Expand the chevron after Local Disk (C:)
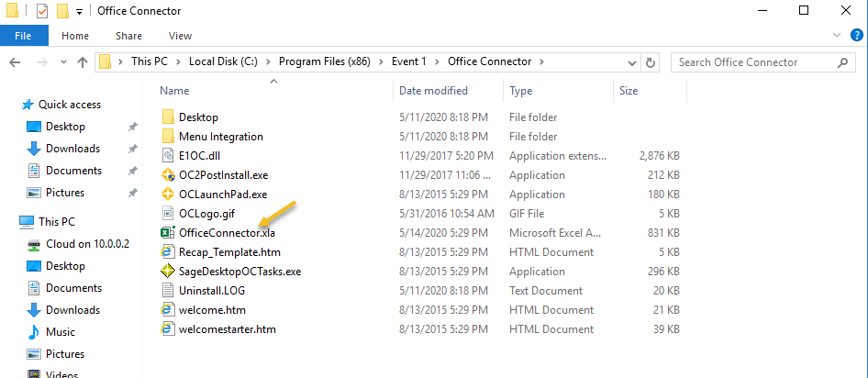Screen dimensions: 868x378 [x=268, y=61]
